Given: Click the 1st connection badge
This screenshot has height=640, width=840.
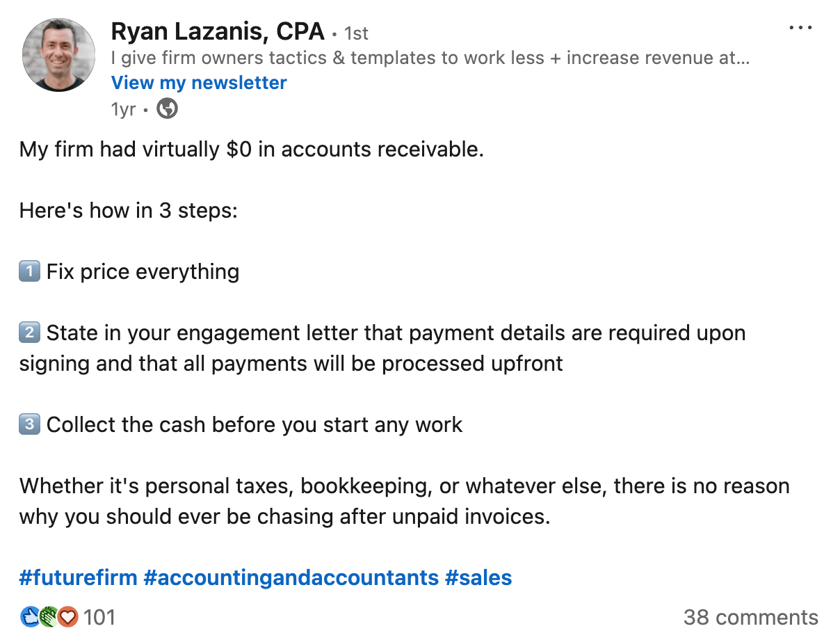Looking at the screenshot, I should click(356, 33).
